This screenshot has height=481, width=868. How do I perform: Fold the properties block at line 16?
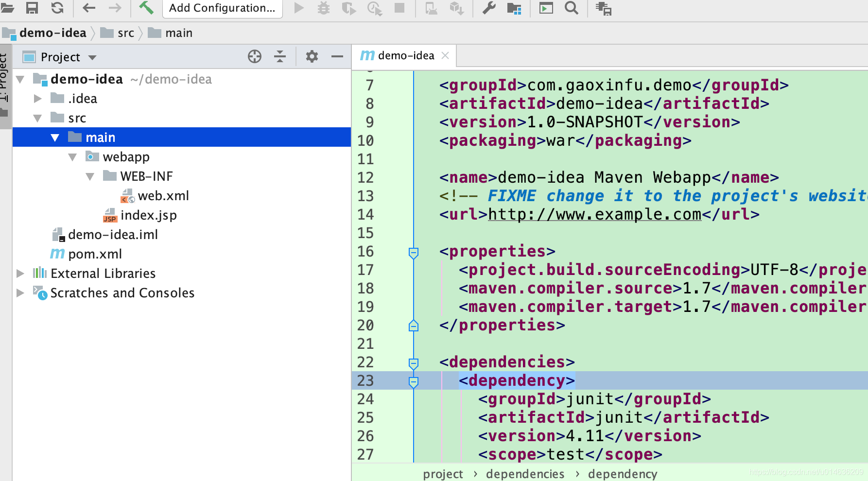pos(414,252)
